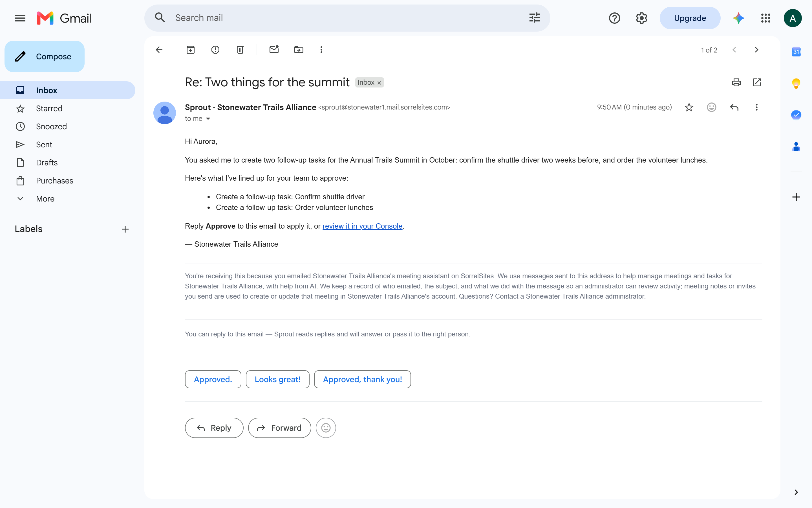The image size is (812, 508).
Task: Open Google account avatar A
Action: [x=793, y=18]
